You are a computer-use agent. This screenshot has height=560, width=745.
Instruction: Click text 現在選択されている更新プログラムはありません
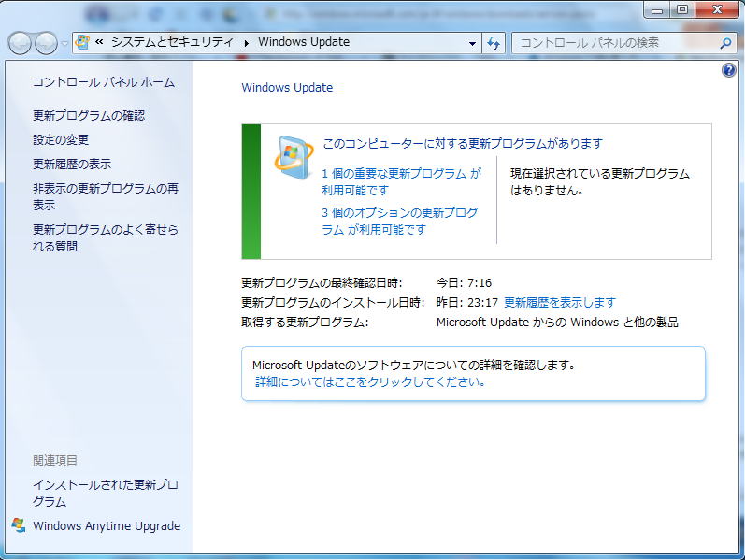coord(600,181)
